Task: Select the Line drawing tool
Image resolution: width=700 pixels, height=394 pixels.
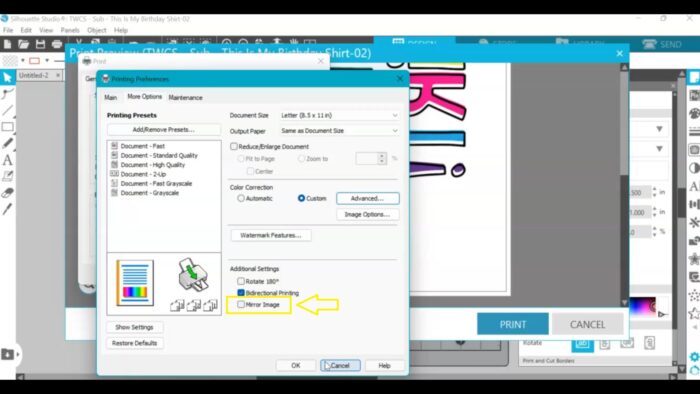Action: [7, 110]
